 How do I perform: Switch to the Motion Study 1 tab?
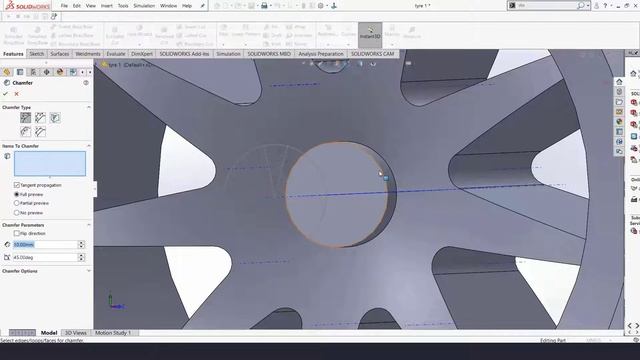pos(113,333)
